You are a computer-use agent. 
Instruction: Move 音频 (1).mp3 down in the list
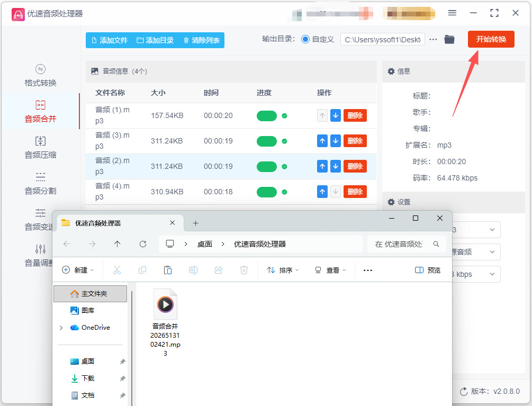335,115
